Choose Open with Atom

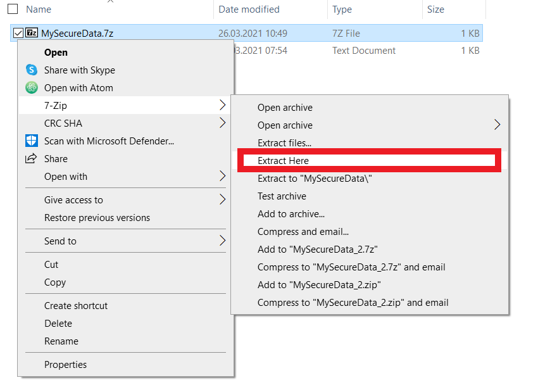click(125, 88)
